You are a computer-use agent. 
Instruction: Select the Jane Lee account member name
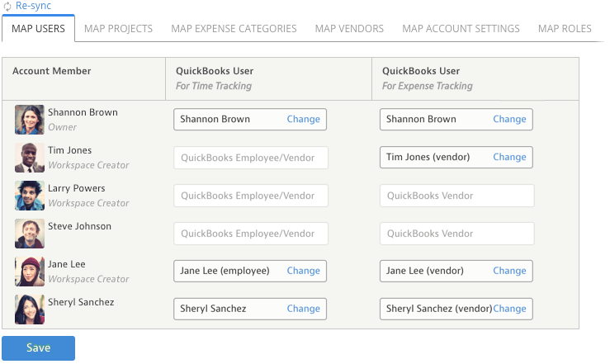pos(67,264)
